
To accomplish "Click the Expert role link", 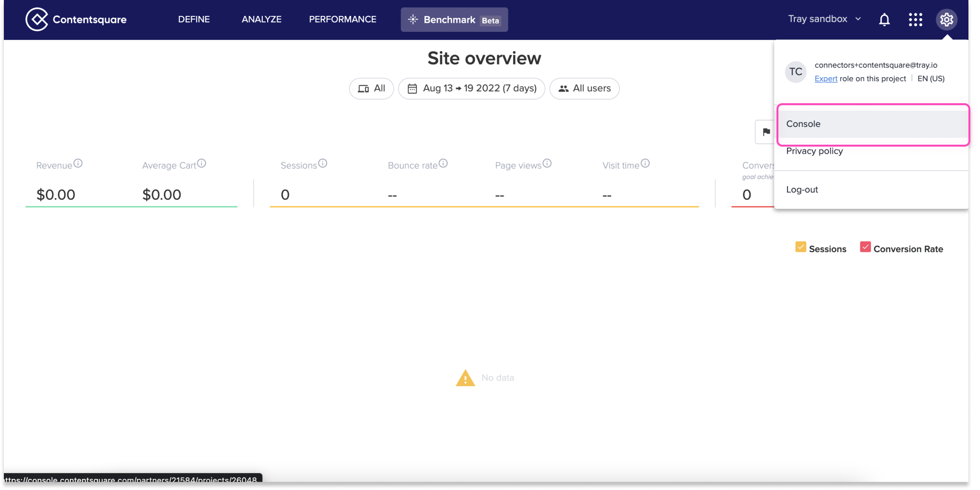I will pyautogui.click(x=826, y=79).
